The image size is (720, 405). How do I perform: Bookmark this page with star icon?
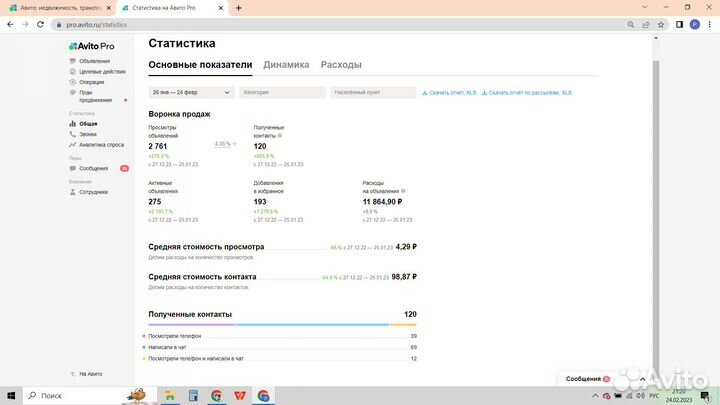tap(661, 24)
